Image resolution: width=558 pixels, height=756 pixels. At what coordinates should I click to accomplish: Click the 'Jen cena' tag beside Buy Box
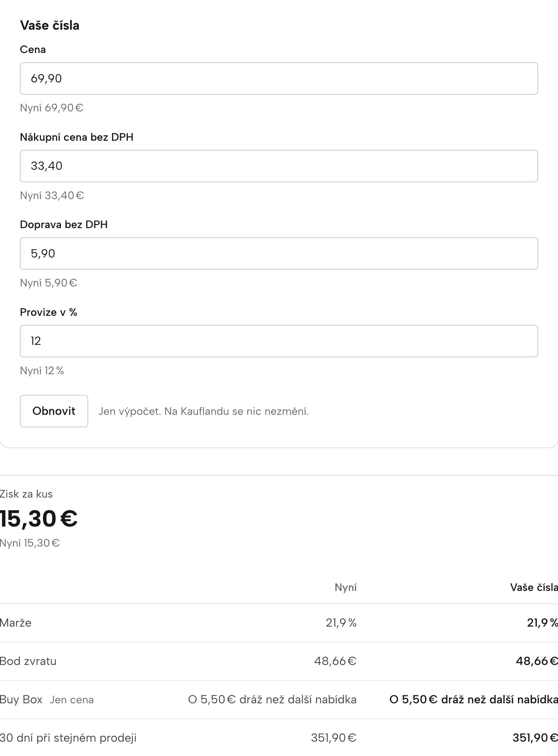pos(72,700)
